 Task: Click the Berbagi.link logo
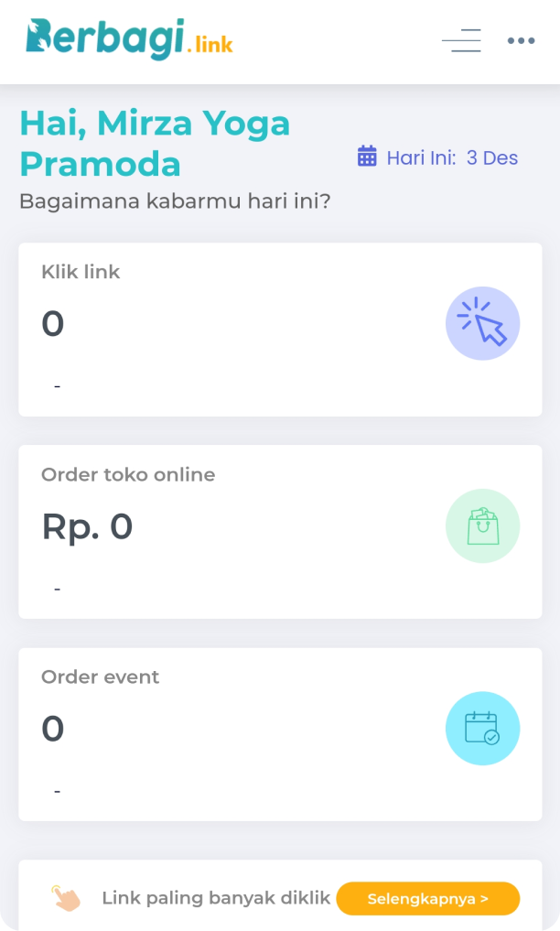[x=129, y=38]
